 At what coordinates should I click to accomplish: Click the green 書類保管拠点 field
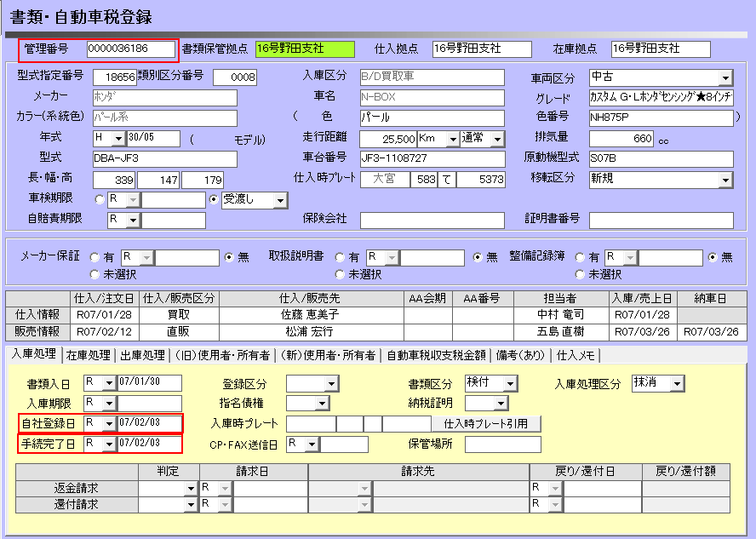[305, 49]
